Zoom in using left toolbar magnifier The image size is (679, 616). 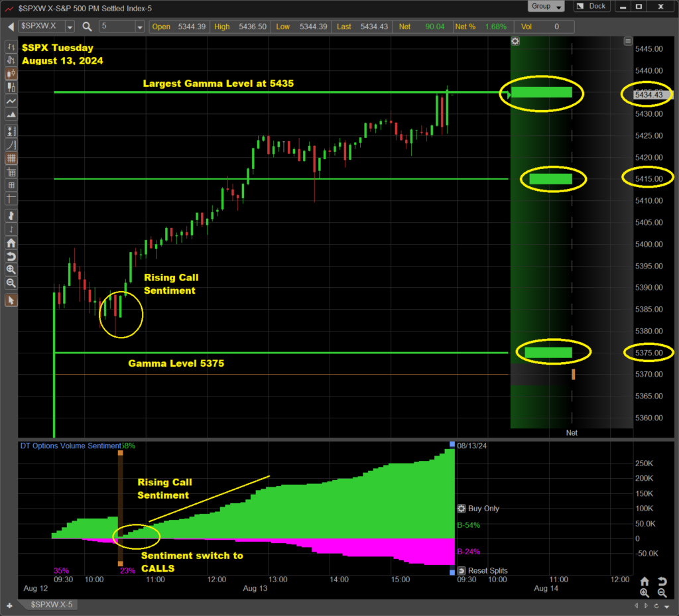[x=11, y=270]
